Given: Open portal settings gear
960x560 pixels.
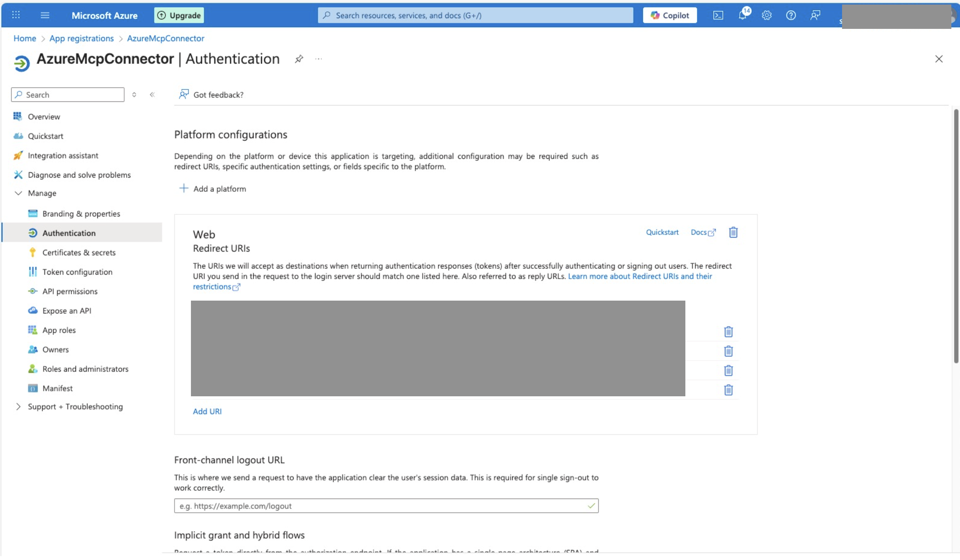Looking at the screenshot, I should [767, 15].
